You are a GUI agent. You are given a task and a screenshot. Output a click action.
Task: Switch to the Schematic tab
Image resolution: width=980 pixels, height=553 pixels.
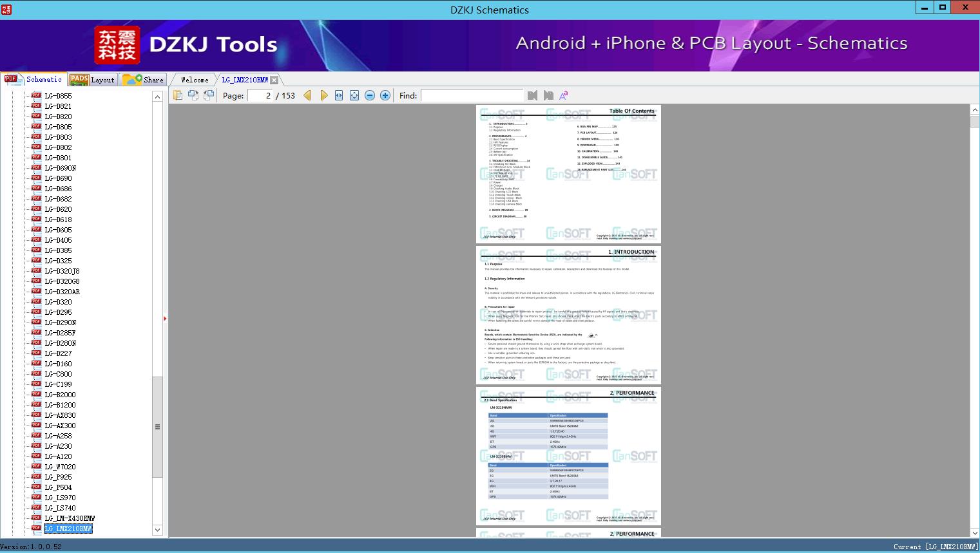[x=34, y=79]
